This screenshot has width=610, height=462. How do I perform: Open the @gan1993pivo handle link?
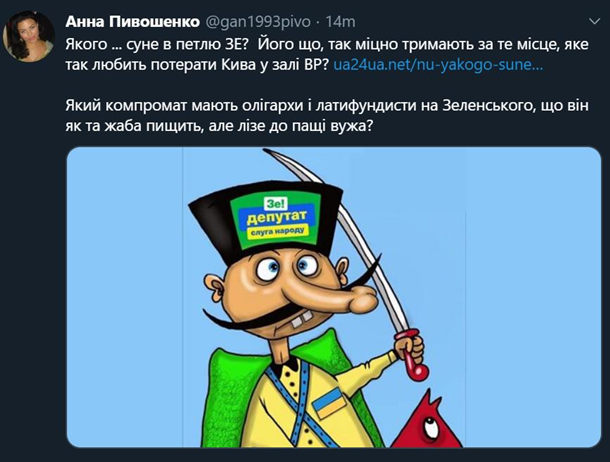pos(257,22)
